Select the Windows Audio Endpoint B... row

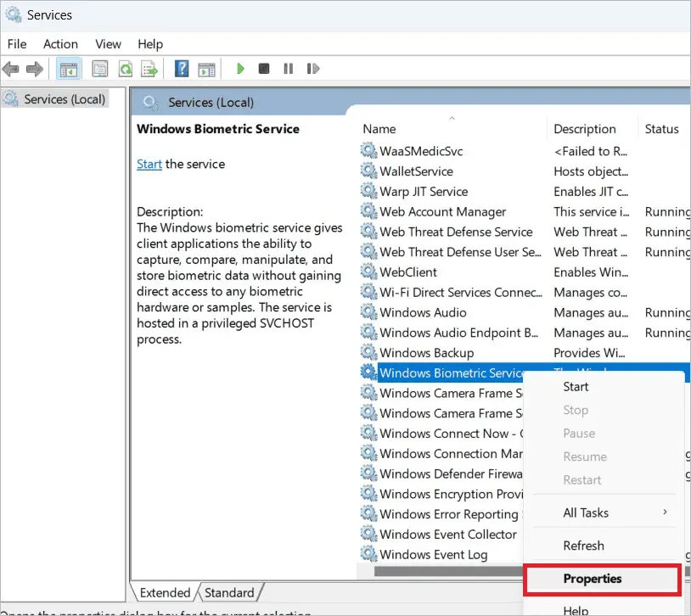525,333
